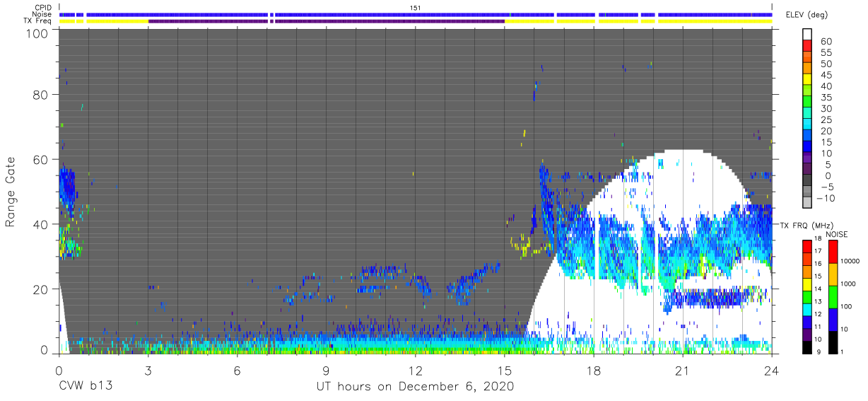The width and height of the screenshot is (868, 401).
Task: Click the black bottom segment of the TX FRQ color bar
Action: coord(807,347)
